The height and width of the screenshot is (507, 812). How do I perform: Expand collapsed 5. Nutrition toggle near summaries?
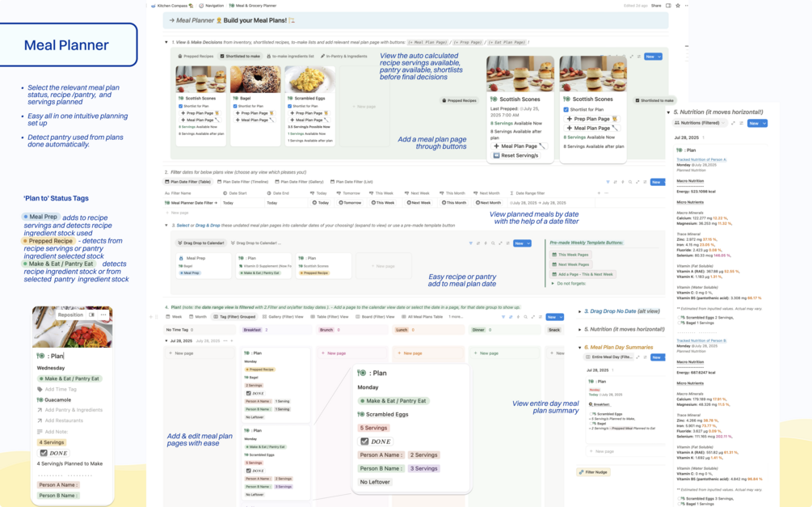pos(579,329)
